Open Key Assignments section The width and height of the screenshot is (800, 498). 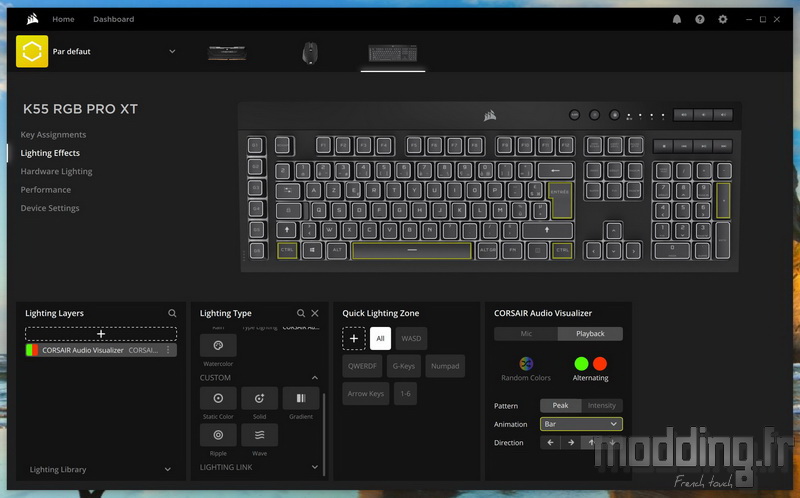(53, 135)
